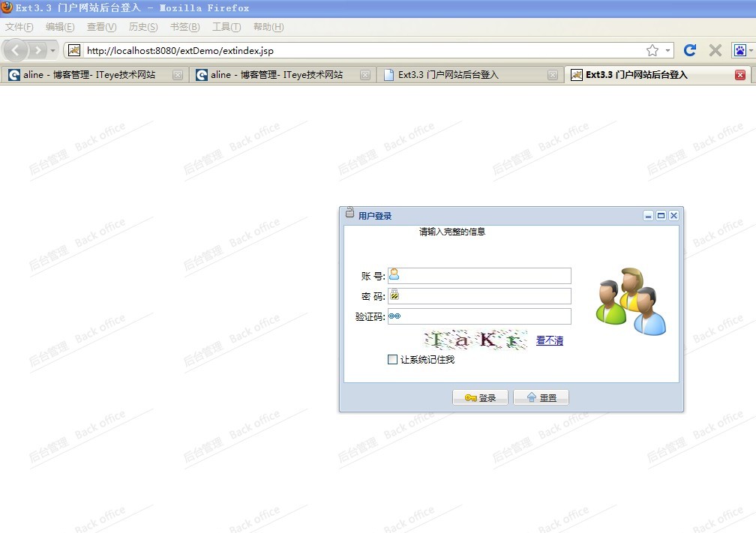Click the Baidu paw search engine icon
Viewport: 756px width, 533px height.
[739, 50]
